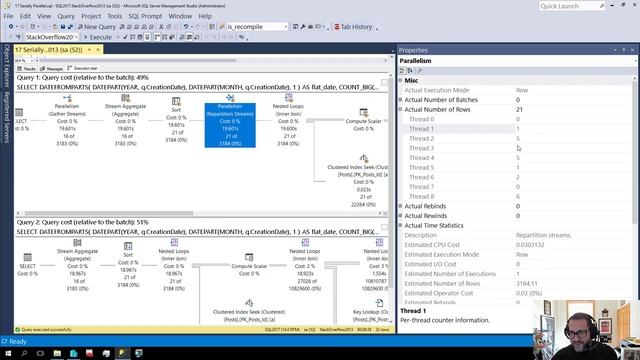Open Parallelism object dropdown in Properties
This screenshot has width=640, height=360.
coord(636,61)
